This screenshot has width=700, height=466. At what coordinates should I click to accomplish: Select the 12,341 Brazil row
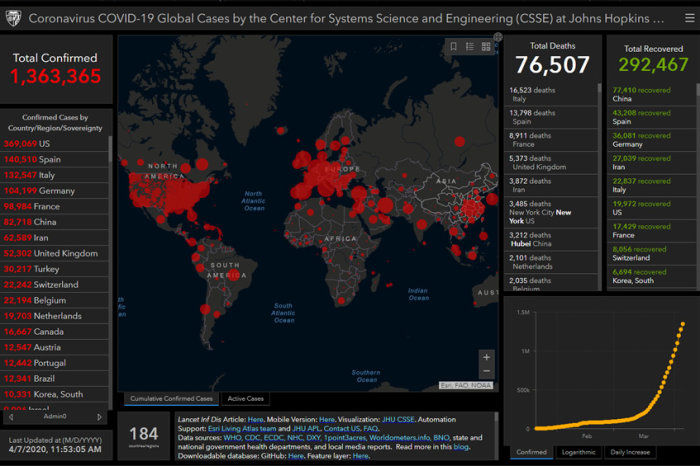pos(54,378)
